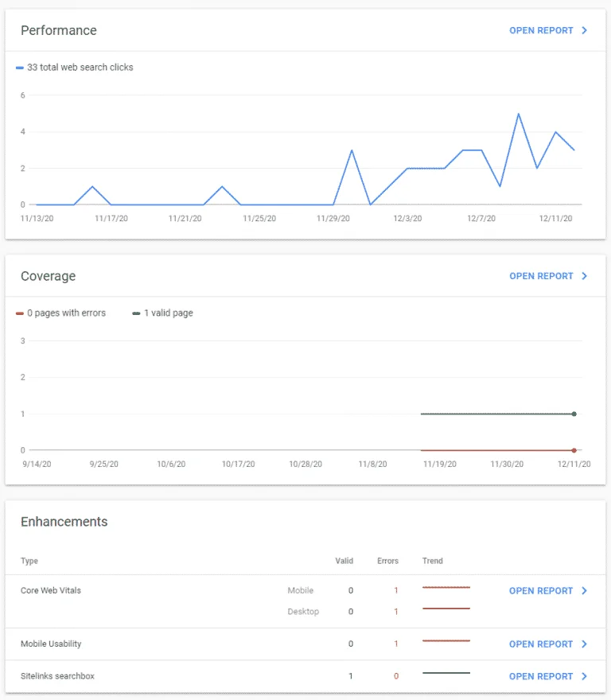The height and width of the screenshot is (700, 611).
Task: Click the Trend column header
Action: tap(433, 561)
